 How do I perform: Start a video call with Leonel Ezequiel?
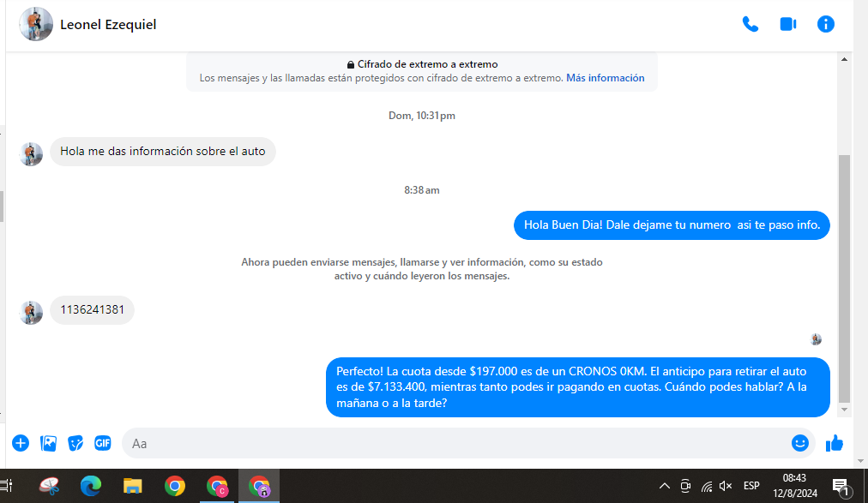[787, 24]
